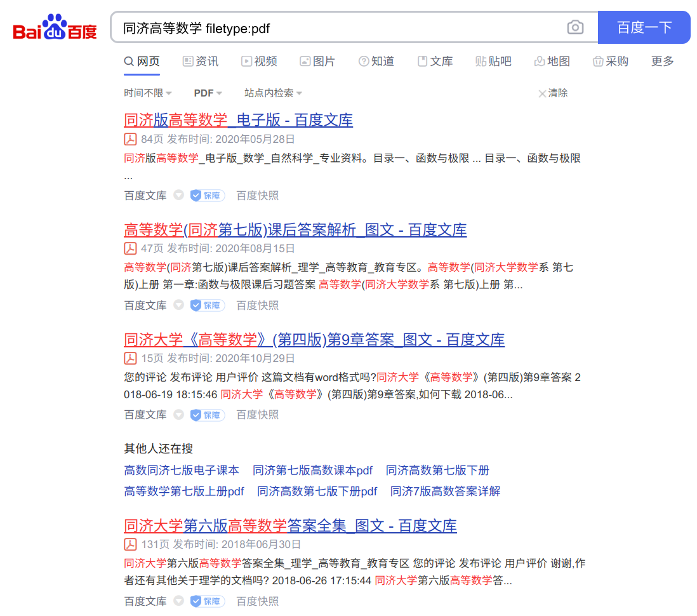Search related 同济高数第七版下册
This screenshot has height=616, width=697.
[437, 470]
